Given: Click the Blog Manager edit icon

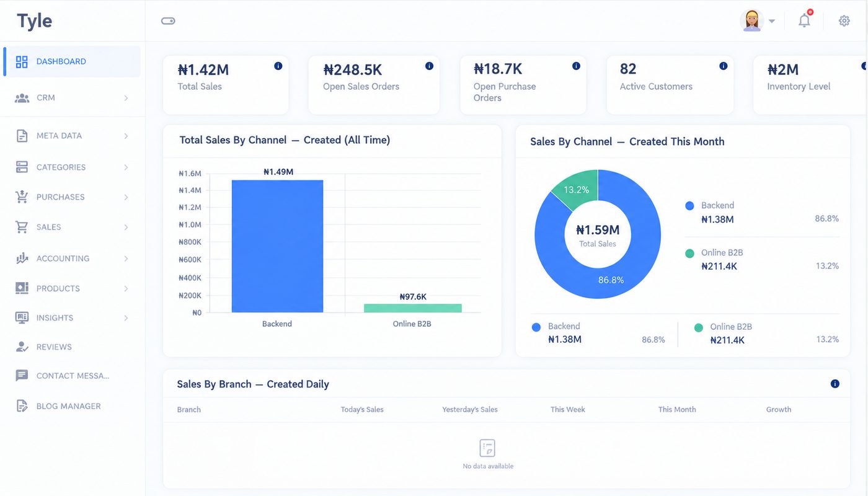Looking at the screenshot, I should coord(22,406).
